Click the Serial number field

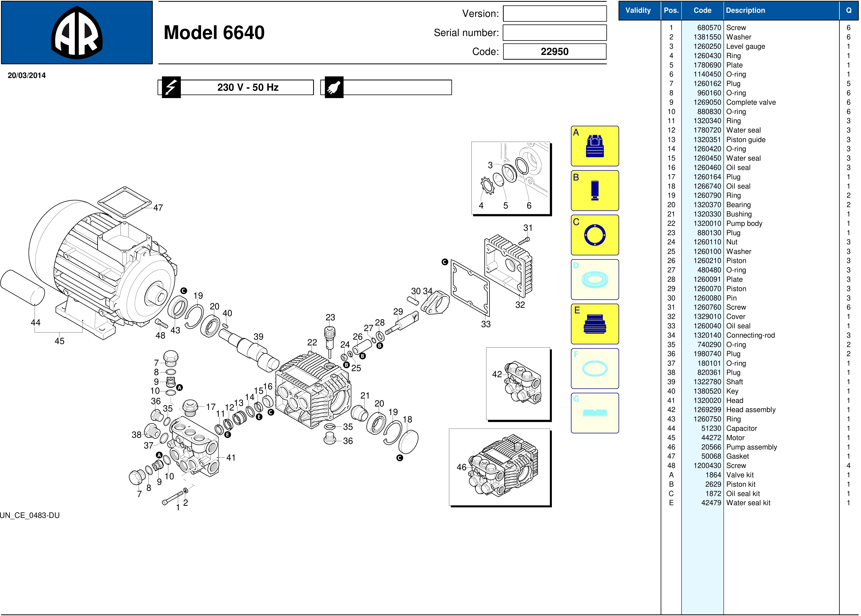554,33
